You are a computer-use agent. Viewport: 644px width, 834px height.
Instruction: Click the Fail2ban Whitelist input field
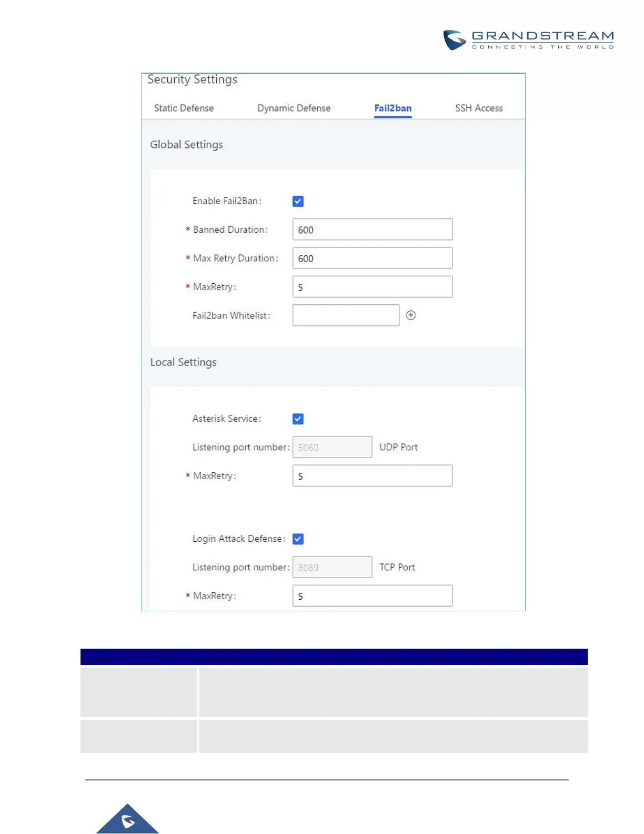click(x=346, y=315)
